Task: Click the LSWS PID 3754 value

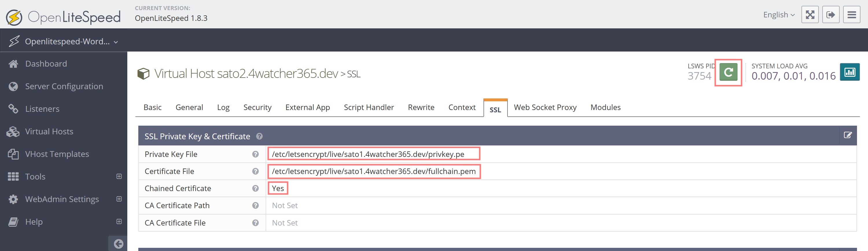Action: coord(699,76)
